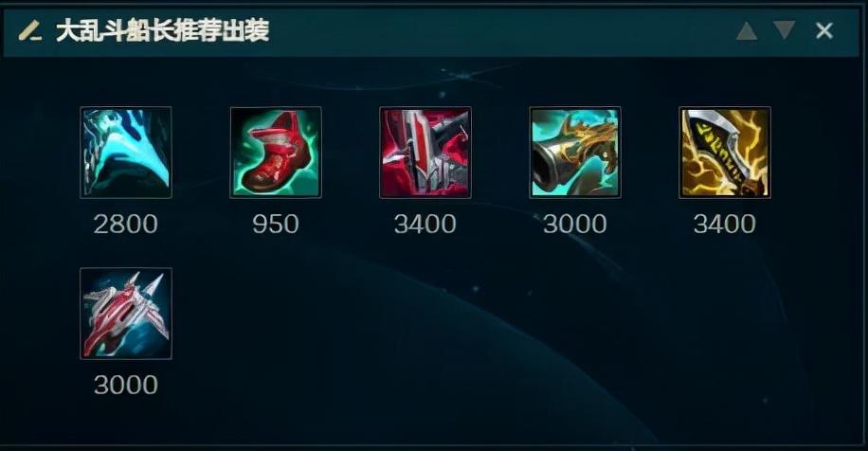The image size is (868, 451).
Task: Select the yellow lightning blade item icon
Action: pyautogui.click(x=725, y=153)
